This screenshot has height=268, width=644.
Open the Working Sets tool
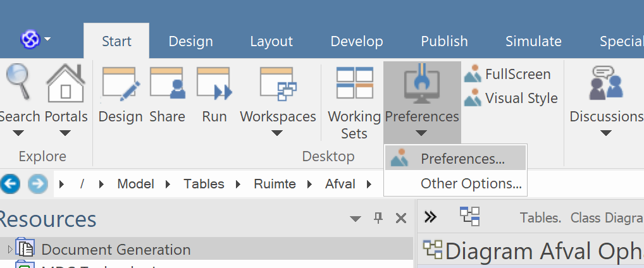coord(354,85)
